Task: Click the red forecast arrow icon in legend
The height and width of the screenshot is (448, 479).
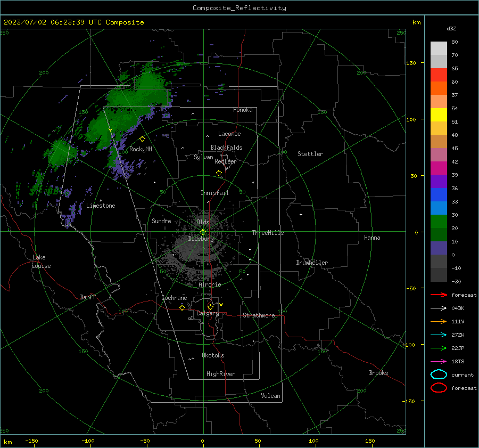Action: click(439, 295)
